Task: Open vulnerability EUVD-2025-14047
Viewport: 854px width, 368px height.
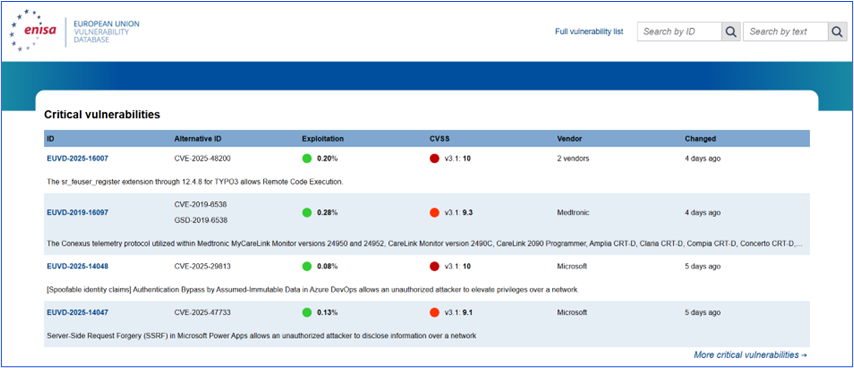Action: [77, 312]
